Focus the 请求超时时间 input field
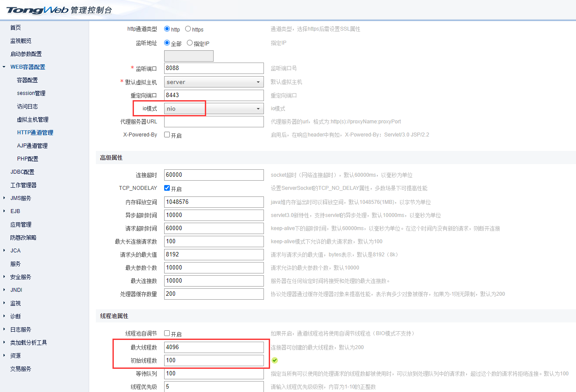Screen dimensions: 576x392 [214, 228]
